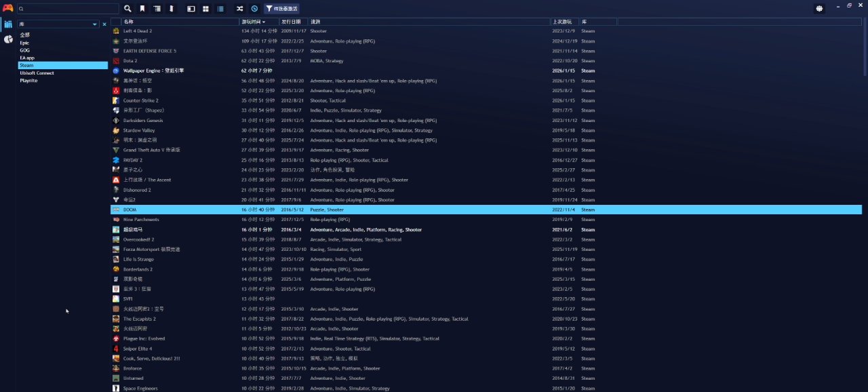Click the Wallpaper Engine game icon
This screenshot has height=392, width=868.
pyautogui.click(x=117, y=71)
